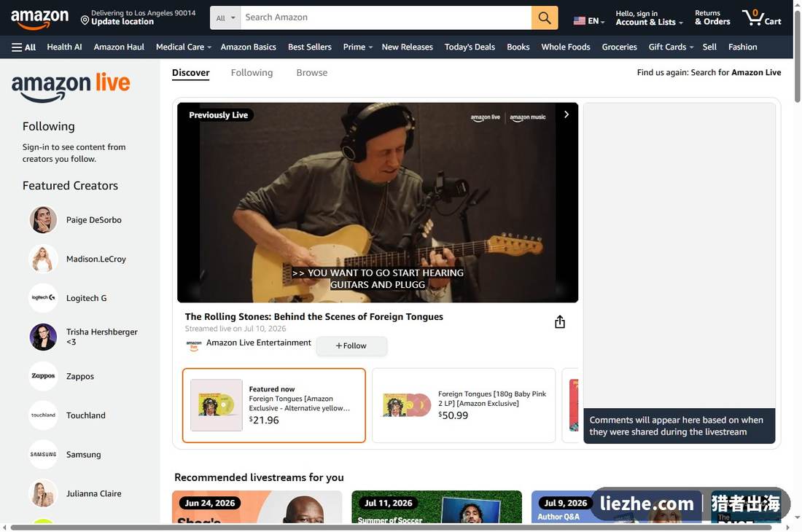Open Paige DeSorbo creator avatar
Viewport: 802px width, 532px height.
coord(43,220)
